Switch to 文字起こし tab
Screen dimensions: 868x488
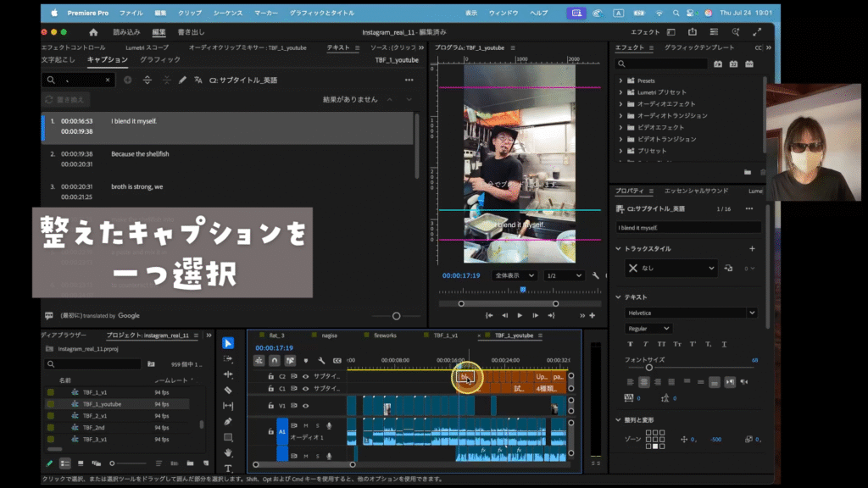pos(58,60)
